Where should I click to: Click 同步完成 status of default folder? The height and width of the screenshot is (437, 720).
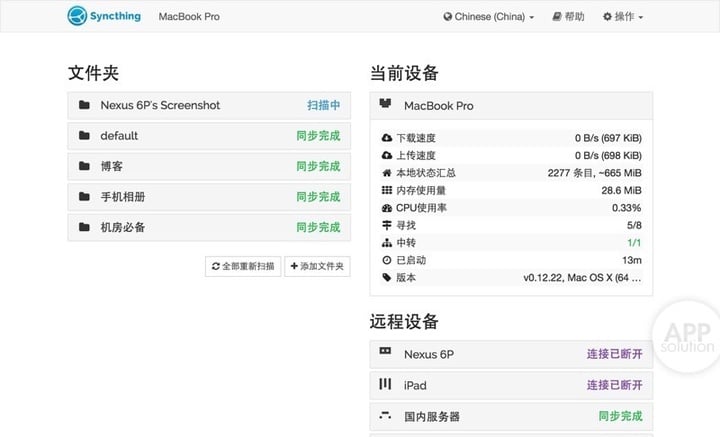(x=318, y=136)
